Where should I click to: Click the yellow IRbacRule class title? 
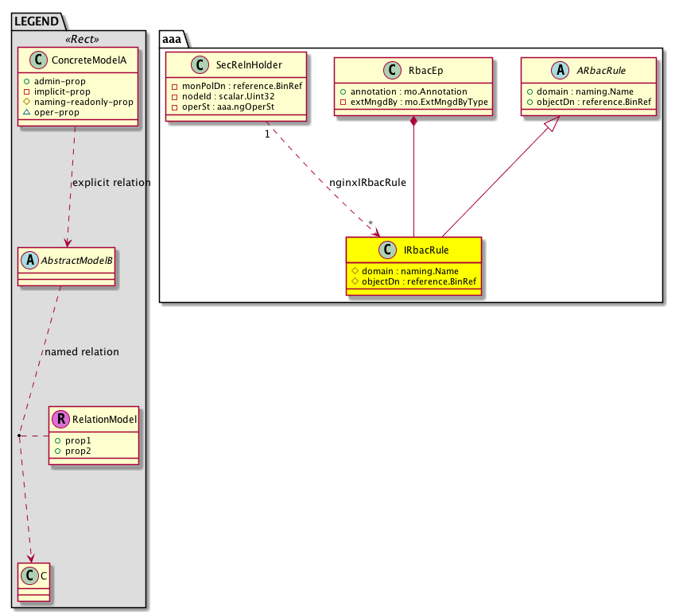(425, 250)
